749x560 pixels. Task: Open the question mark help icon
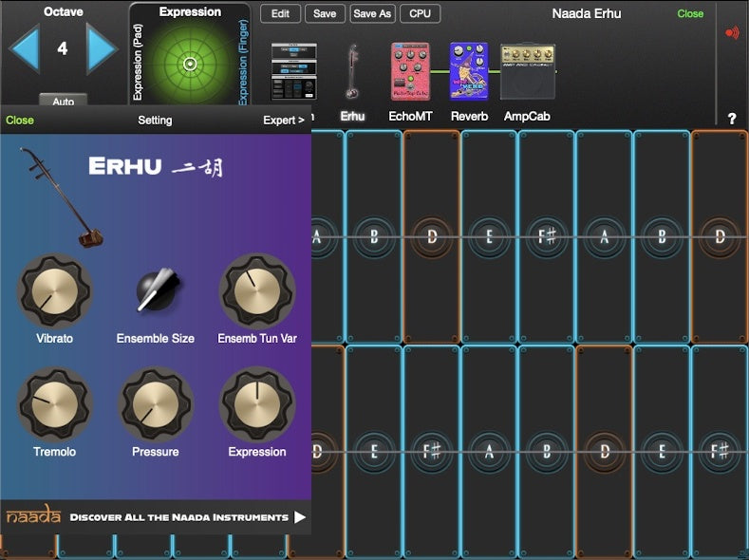(732, 119)
